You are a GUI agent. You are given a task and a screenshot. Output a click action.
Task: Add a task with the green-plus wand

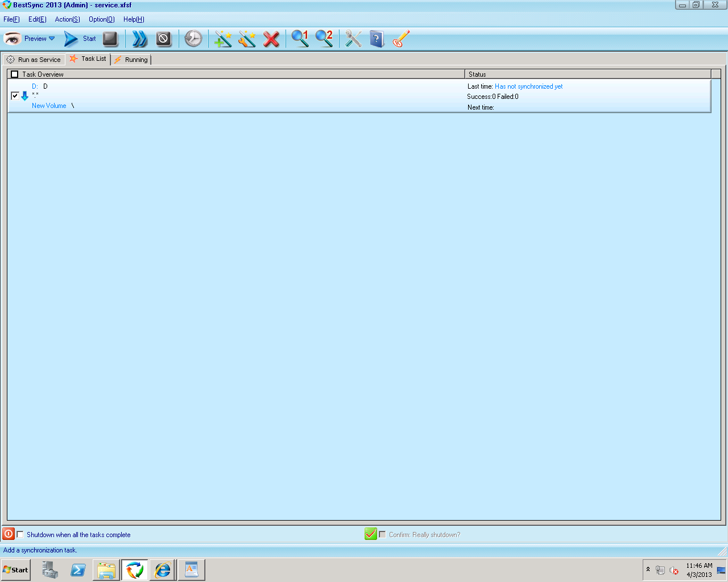(223, 39)
